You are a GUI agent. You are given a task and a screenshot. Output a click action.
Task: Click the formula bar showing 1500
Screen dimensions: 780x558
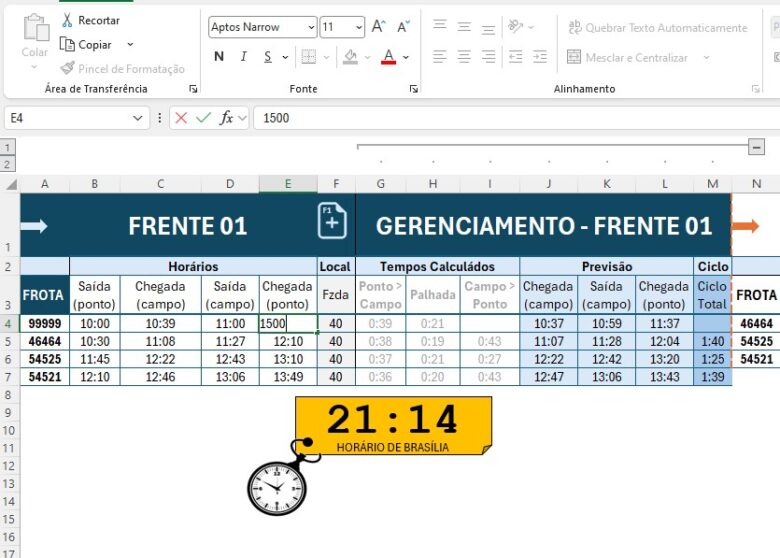point(500,118)
